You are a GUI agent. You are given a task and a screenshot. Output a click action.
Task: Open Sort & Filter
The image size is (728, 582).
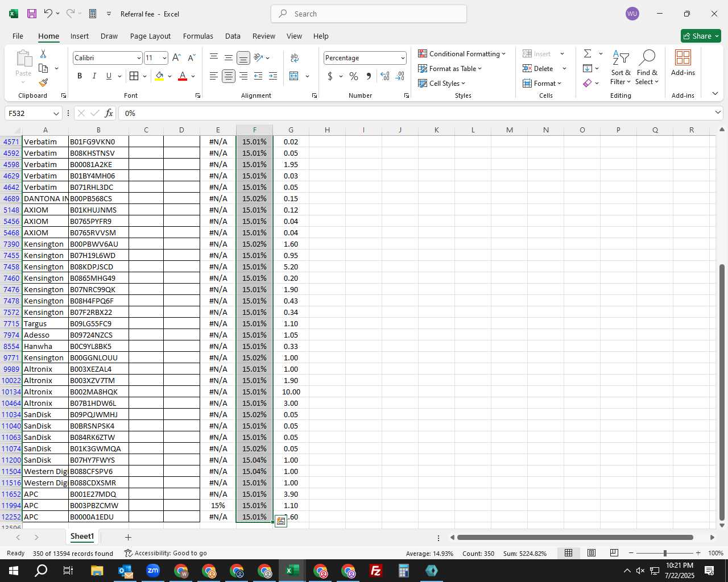621,67
